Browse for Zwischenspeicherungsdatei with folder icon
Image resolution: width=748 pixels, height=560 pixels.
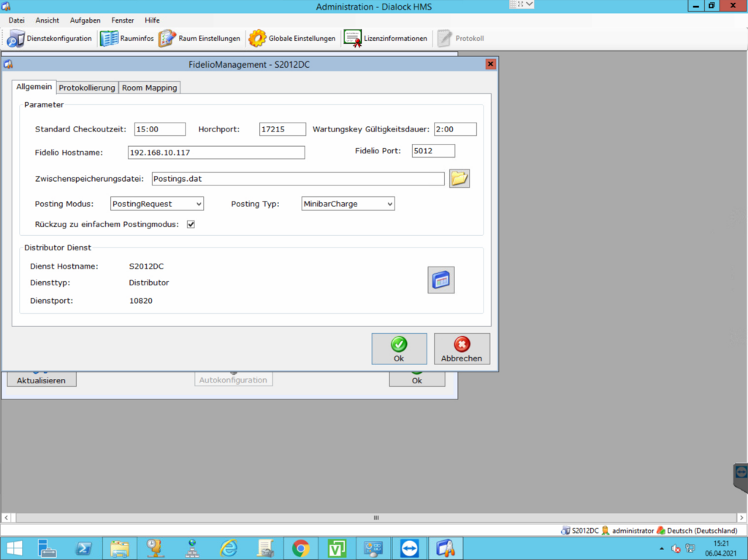[459, 179]
